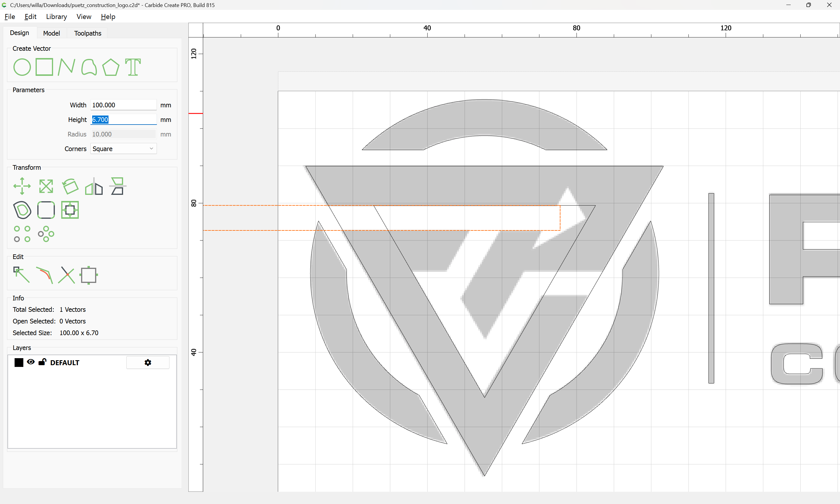Select the Rectangle vector tool
Viewport: 840px width, 504px height.
pos(44,67)
